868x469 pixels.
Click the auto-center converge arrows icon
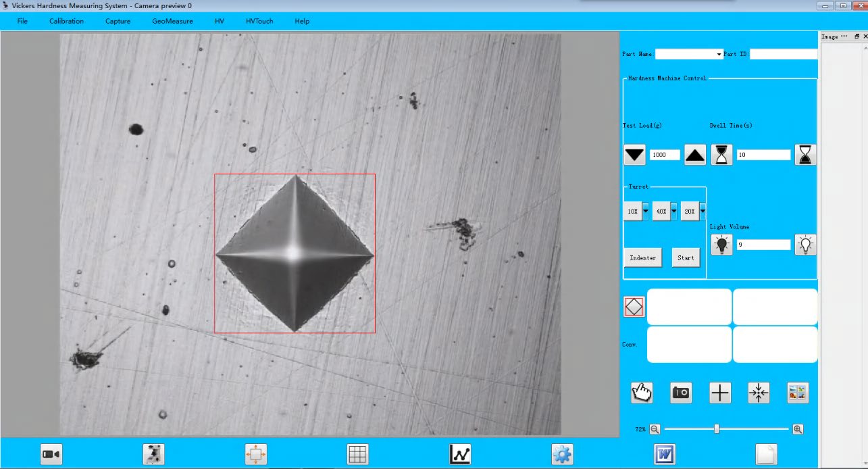758,392
